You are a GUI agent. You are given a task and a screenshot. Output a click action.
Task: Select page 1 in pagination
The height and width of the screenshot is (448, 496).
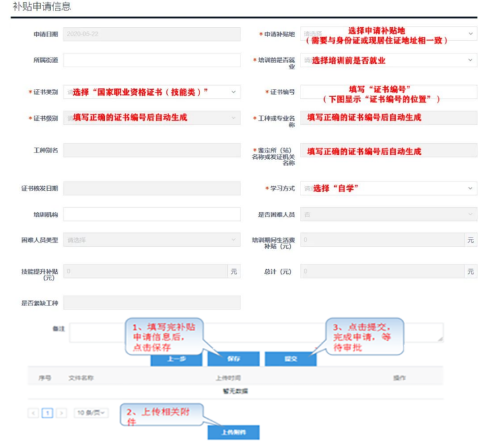48,413
